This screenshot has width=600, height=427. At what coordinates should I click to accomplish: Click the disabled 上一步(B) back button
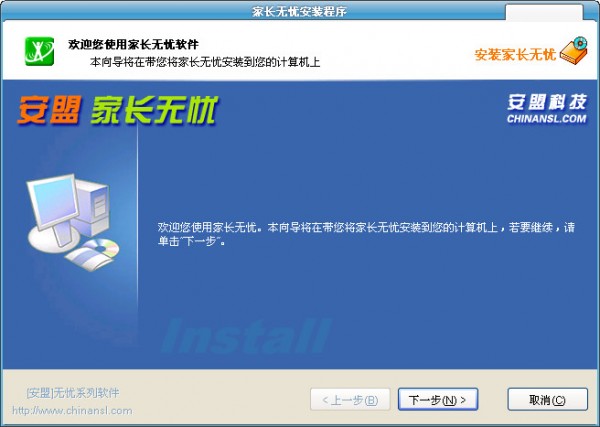[350, 400]
